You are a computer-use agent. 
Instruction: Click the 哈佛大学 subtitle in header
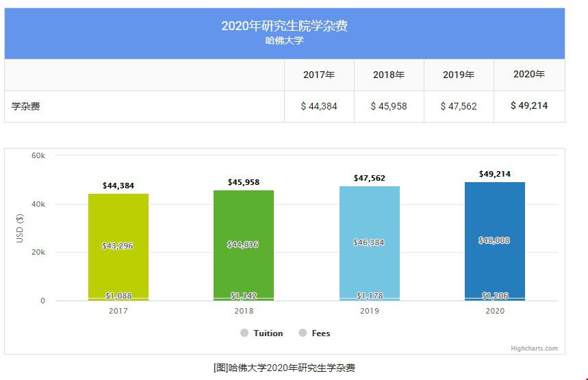284,40
